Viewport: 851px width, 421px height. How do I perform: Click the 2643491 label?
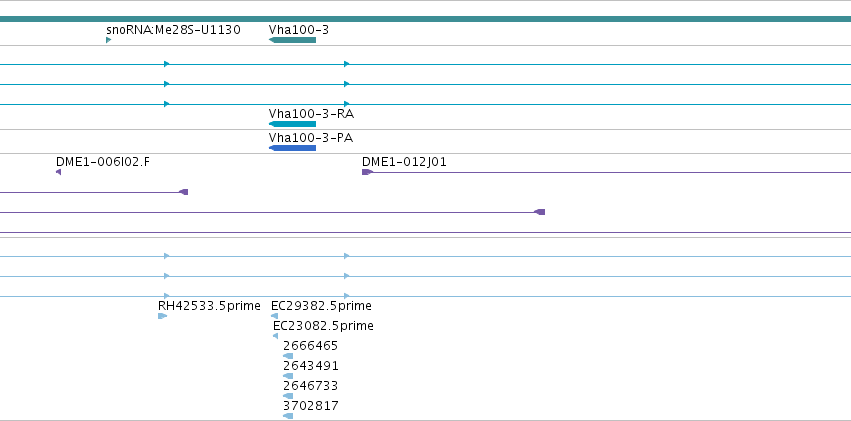(311, 366)
